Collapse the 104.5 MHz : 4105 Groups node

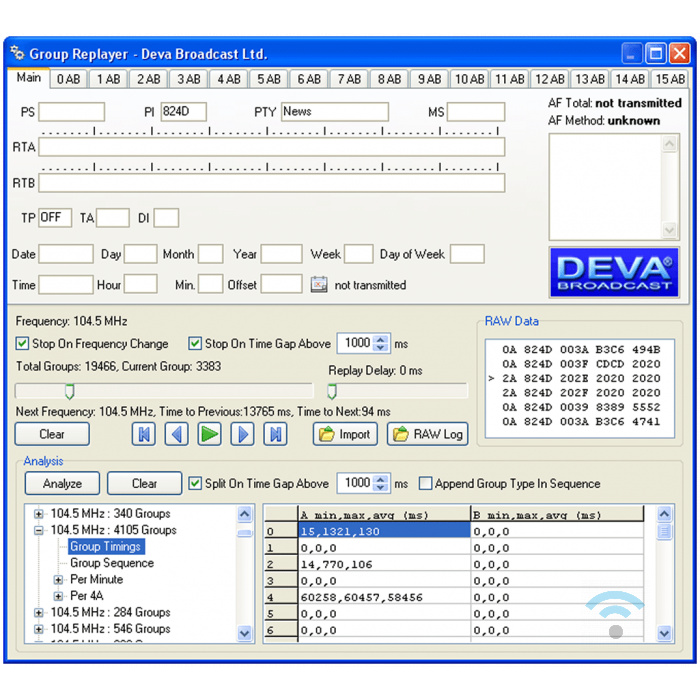coord(40,530)
